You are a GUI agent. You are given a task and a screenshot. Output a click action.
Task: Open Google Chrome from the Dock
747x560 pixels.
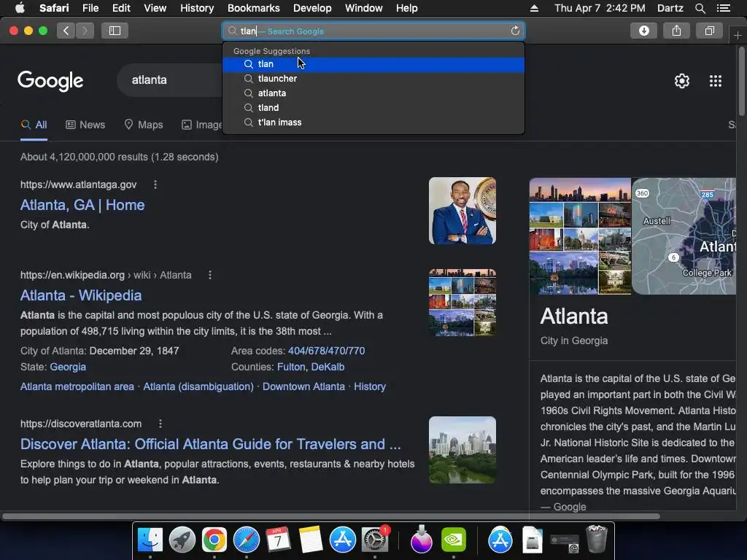214,540
